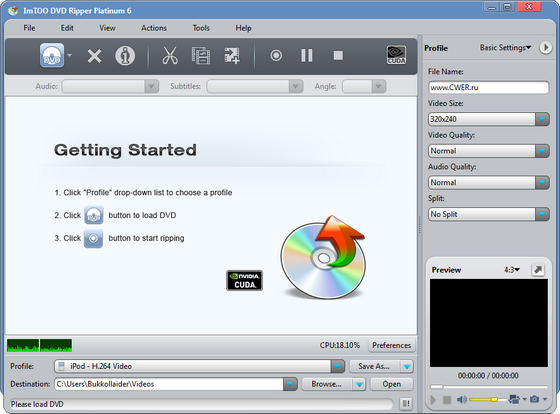
Task: Open the Tools menu
Action: pos(201,28)
